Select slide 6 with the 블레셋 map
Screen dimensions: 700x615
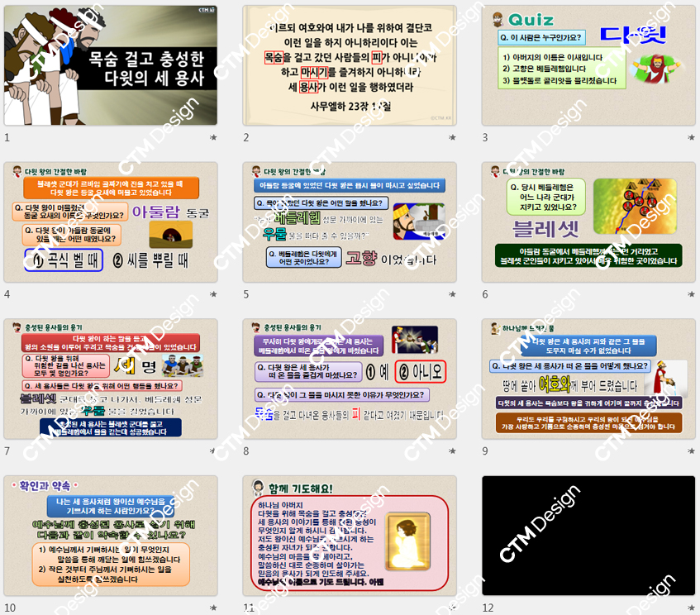coord(588,222)
